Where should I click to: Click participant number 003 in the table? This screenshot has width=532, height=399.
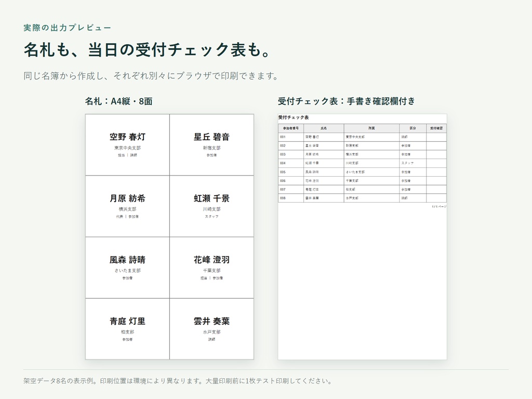coord(283,154)
